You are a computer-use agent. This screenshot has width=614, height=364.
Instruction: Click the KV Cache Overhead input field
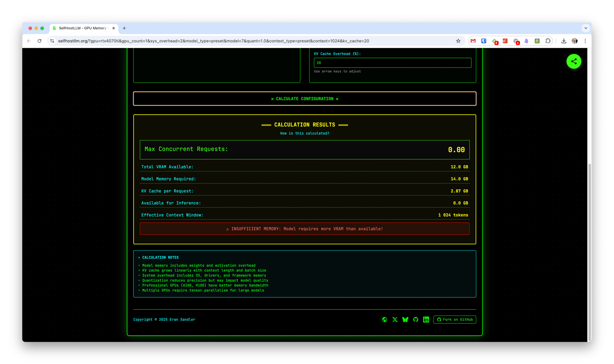coord(392,63)
